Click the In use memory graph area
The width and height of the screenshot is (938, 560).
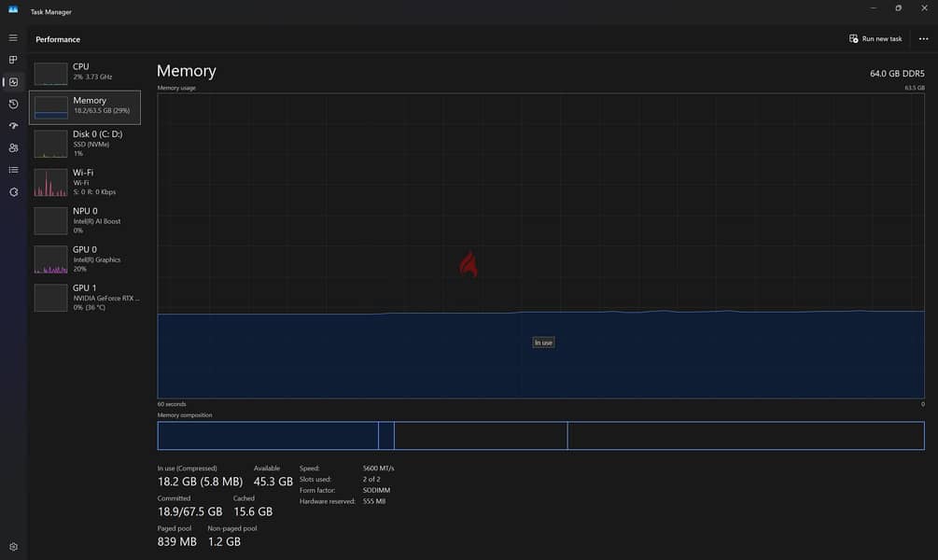[x=540, y=355]
